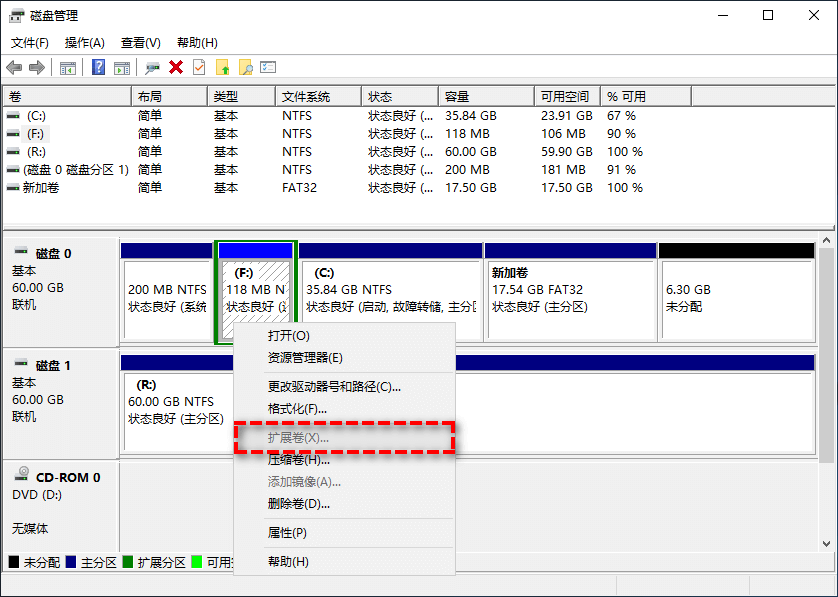This screenshot has height=597, width=838.
Task: Choose 格式化(F)... from context menu
Action: click(297, 409)
